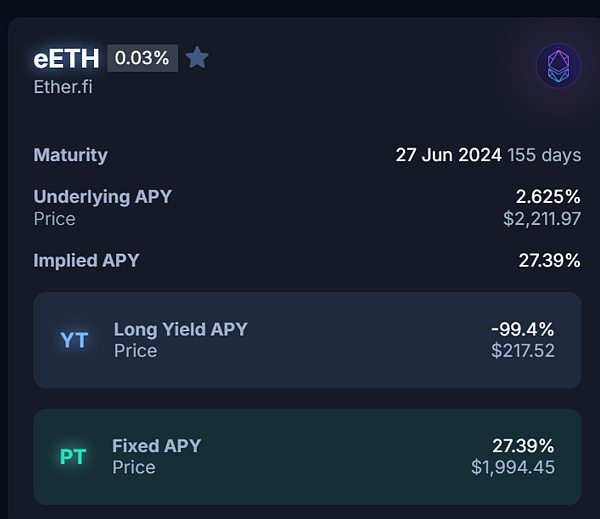The width and height of the screenshot is (600, 519).
Task: Click the Ether.fi round logo icon
Action: (x=558, y=66)
